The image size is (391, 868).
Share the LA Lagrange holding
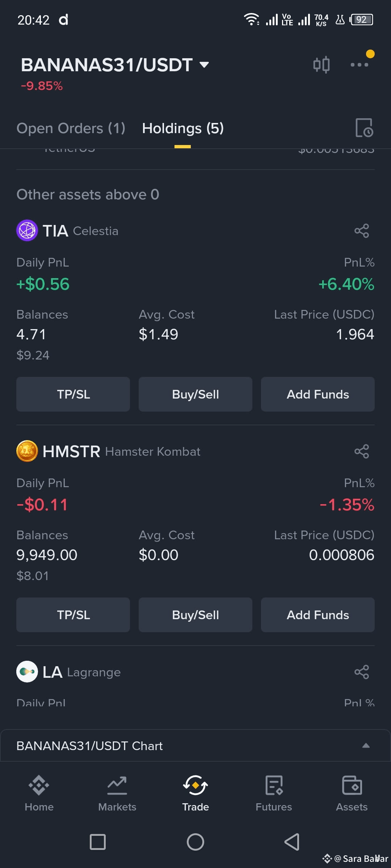[x=362, y=672]
